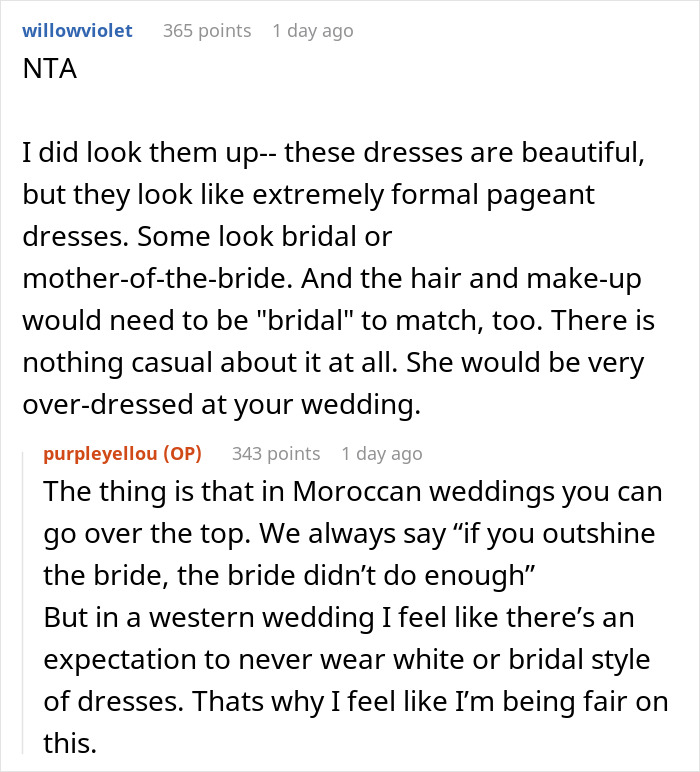Screen dimensions: 700x772
Task: Collapse reply thread using the vertical line
Action: [26, 600]
